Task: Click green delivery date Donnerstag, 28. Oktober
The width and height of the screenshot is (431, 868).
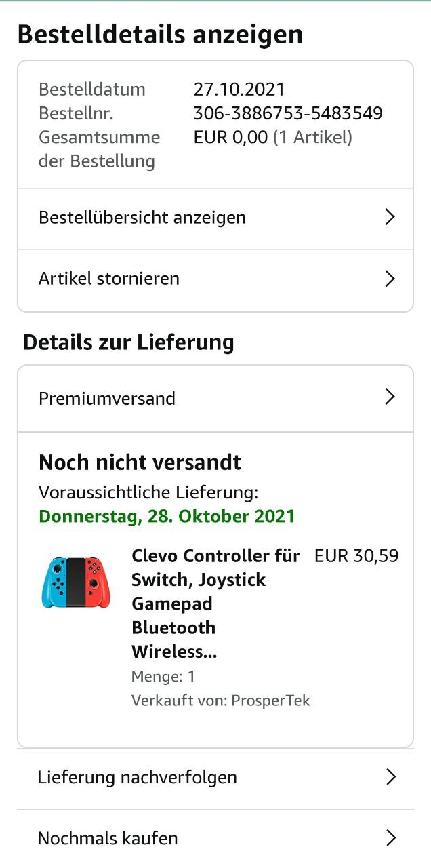Action: coord(167,516)
